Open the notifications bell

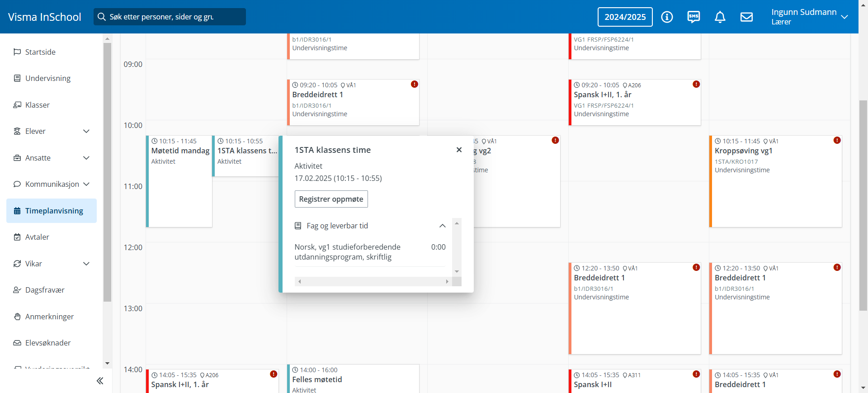click(720, 17)
